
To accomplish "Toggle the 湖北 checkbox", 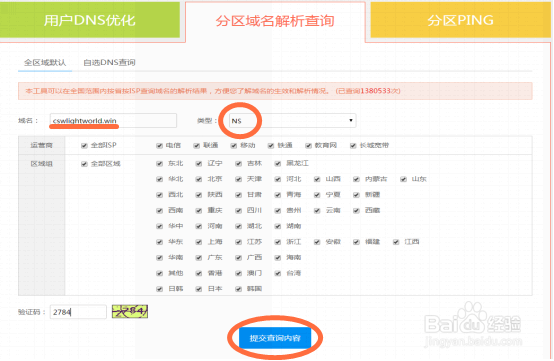I will pyautogui.click(x=238, y=226).
